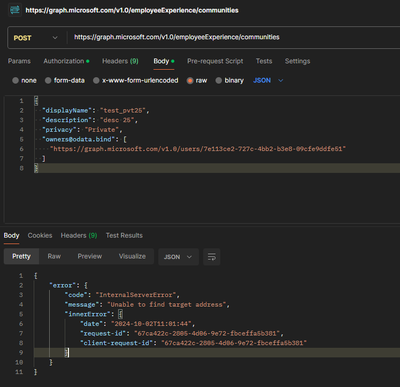
Task: Open the Test Results tab
Action: coord(124,235)
